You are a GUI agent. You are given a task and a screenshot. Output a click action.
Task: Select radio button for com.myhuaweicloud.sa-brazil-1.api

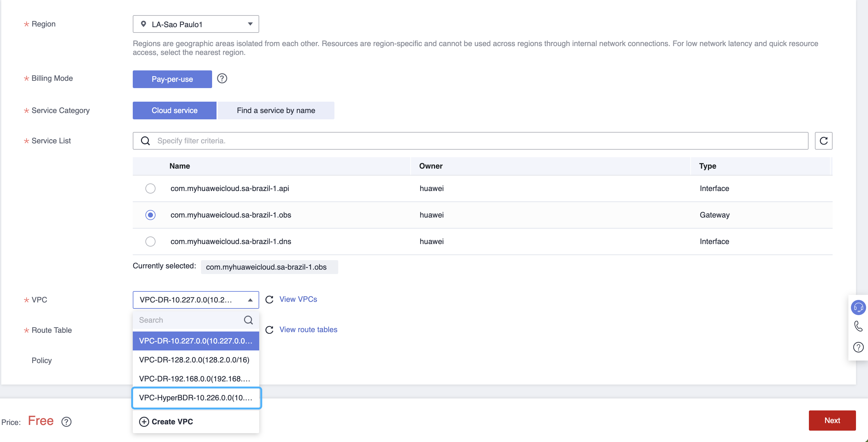pyautogui.click(x=150, y=188)
